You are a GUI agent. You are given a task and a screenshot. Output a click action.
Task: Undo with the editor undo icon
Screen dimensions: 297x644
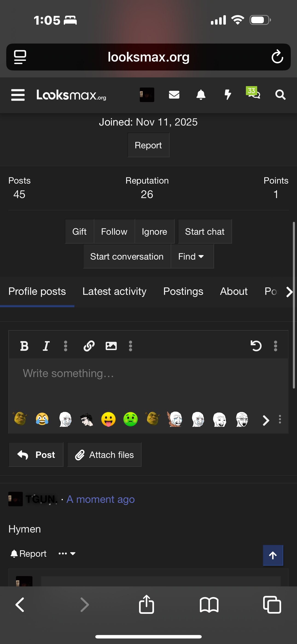(256, 346)
